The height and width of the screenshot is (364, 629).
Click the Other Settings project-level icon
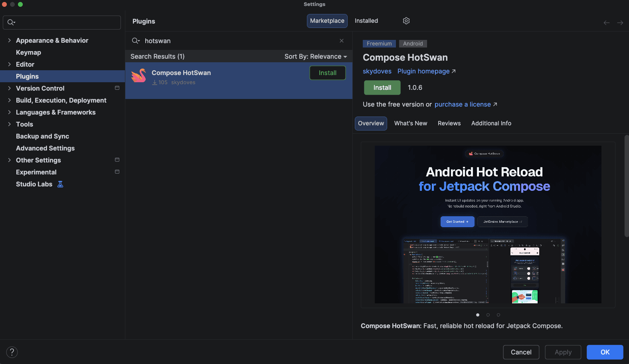coord(117,160)
